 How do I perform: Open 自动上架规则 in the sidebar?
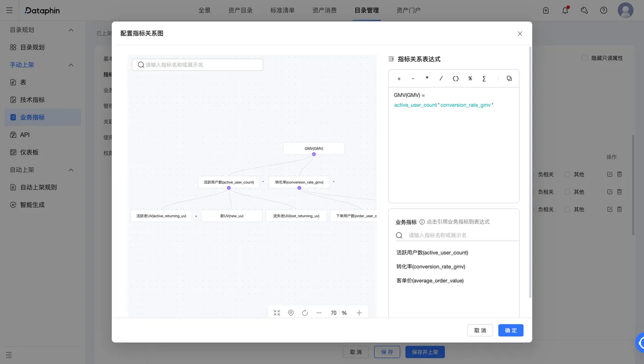[x=43, y=188]
